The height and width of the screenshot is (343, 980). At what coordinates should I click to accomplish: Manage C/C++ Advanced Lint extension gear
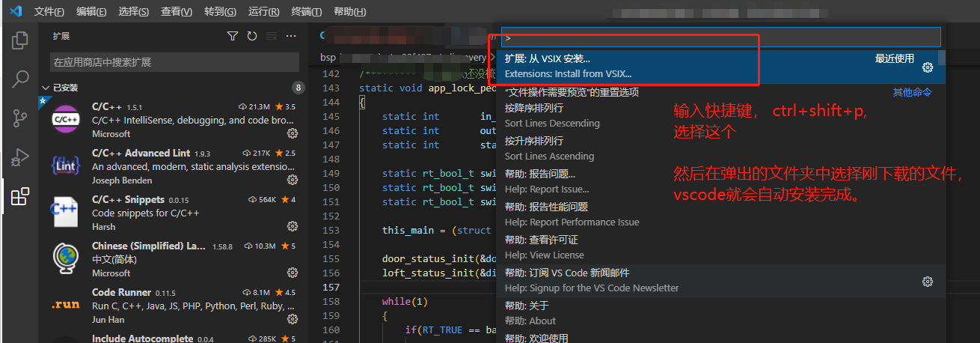293,180
